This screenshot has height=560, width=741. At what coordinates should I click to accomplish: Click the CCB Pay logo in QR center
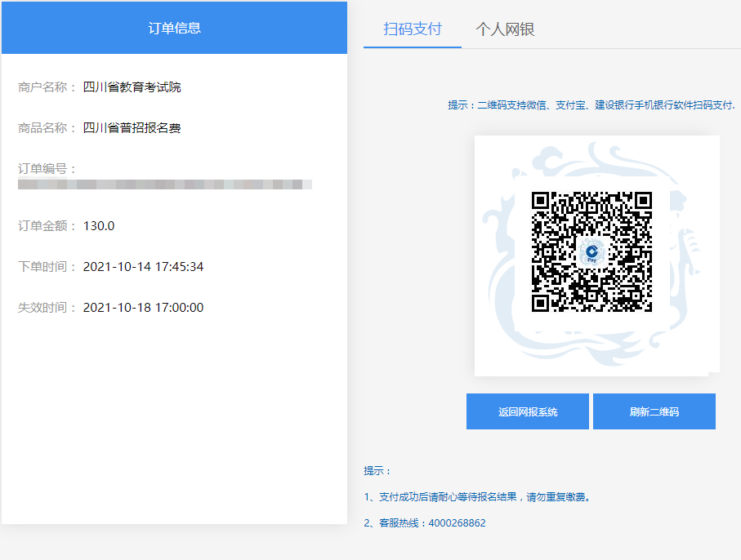(591, 252)
